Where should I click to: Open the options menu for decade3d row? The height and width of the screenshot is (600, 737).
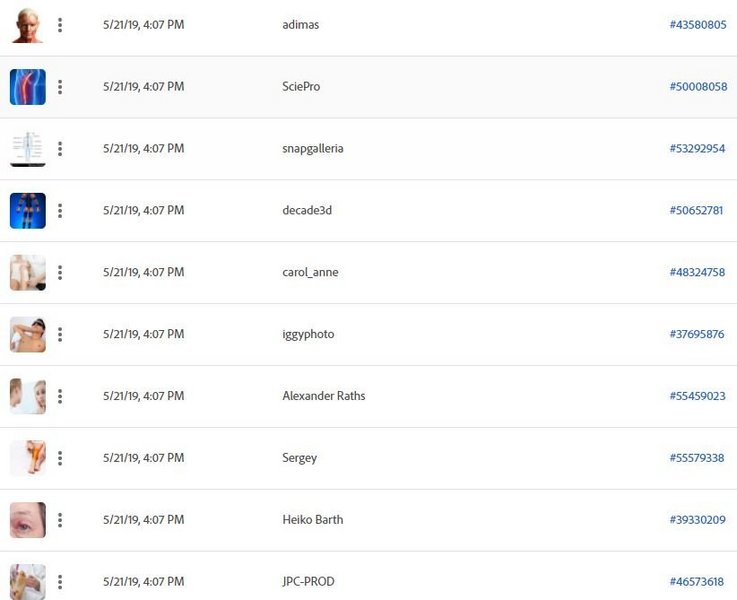click(x=60, y=211)
